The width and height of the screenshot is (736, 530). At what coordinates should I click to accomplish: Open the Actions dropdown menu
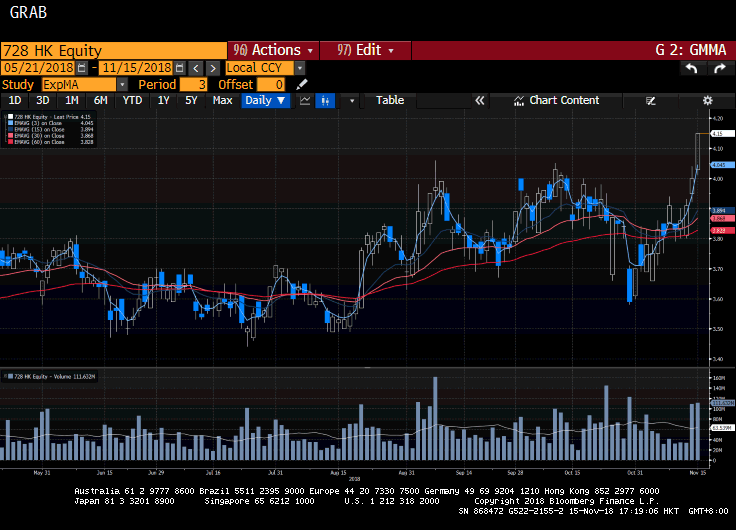point(273,50)
